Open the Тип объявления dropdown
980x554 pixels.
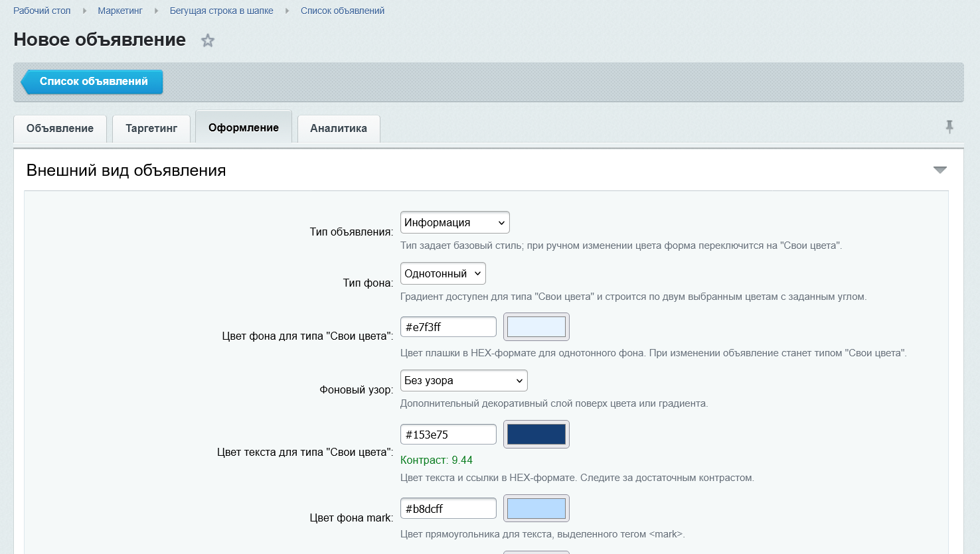click(x=455, y=222)
